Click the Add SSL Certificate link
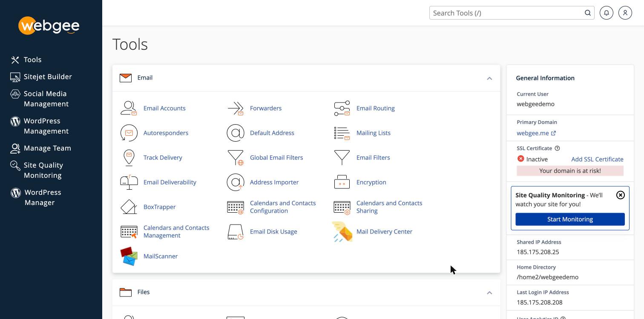The image size is (644, 319). (597, 159)
